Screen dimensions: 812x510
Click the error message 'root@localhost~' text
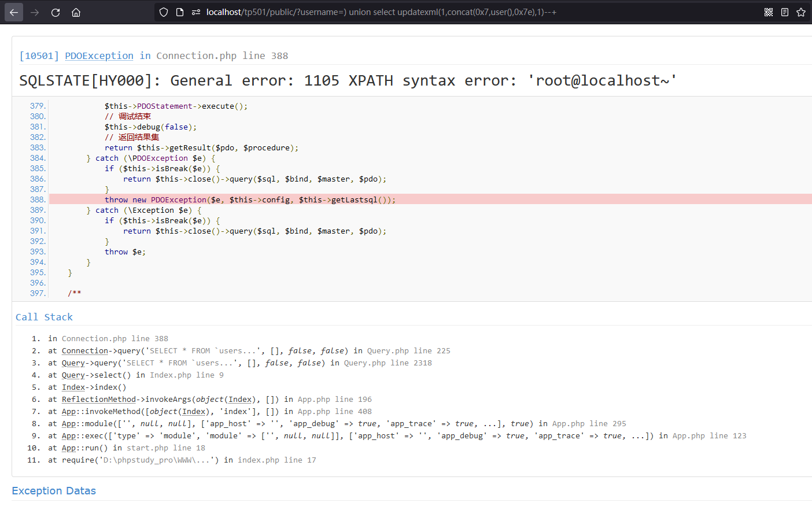pos(602,80)
